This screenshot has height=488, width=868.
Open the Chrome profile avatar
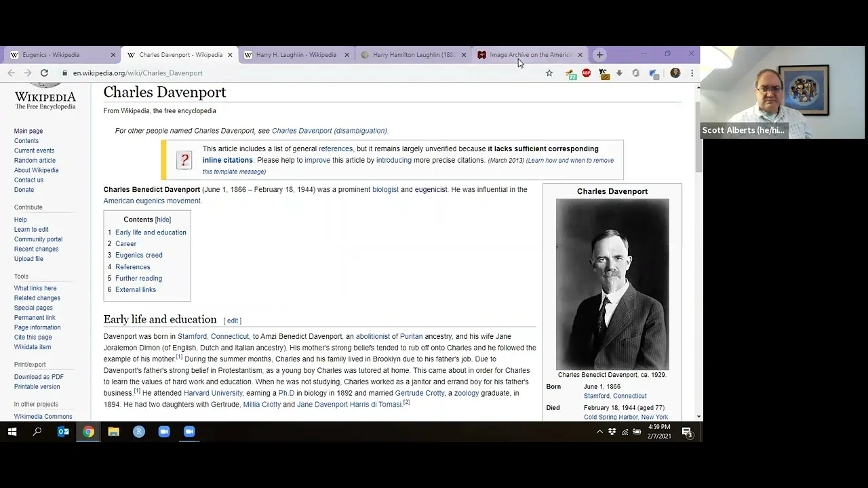pos(675,73)
